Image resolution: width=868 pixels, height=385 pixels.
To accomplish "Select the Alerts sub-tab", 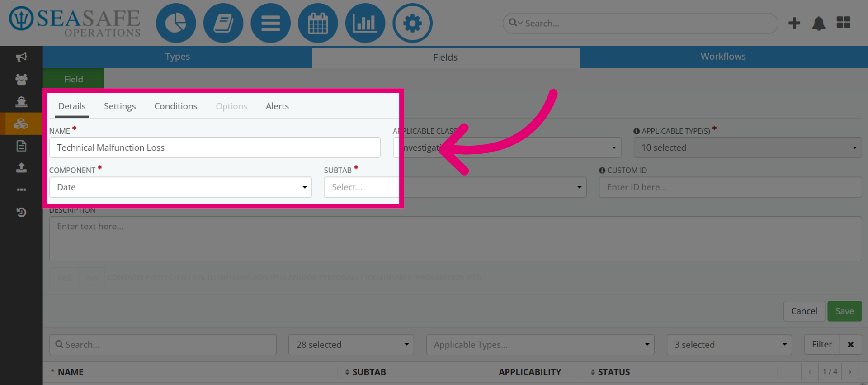I will 277,106.
